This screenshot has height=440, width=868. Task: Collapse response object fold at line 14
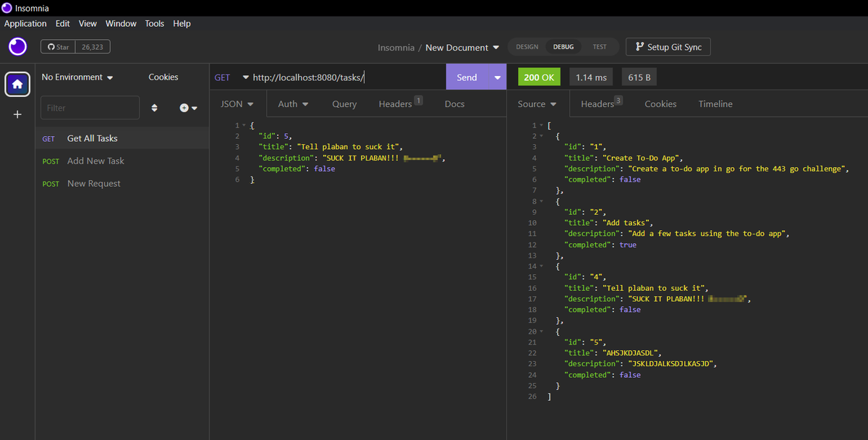(542, 266)
